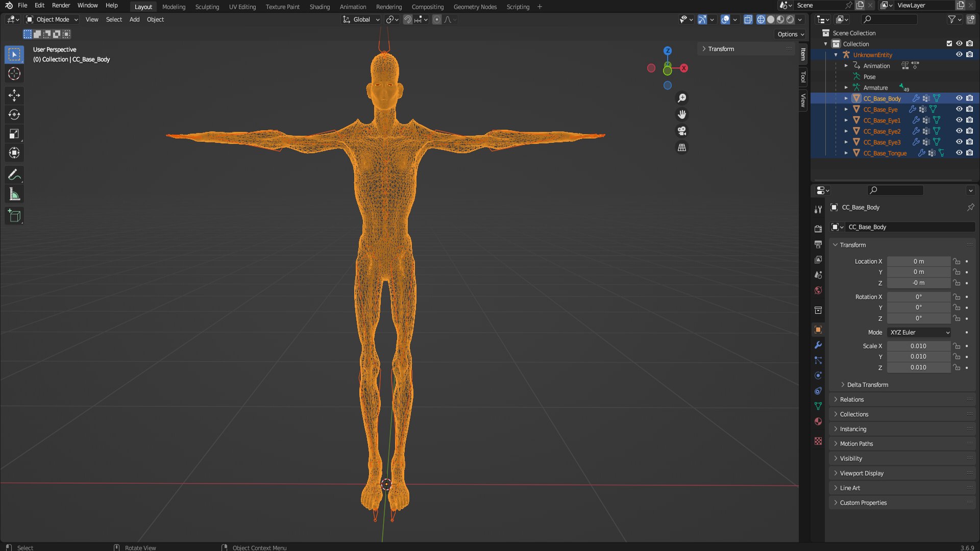Switch perspective/orthographic grid icon

682,147
